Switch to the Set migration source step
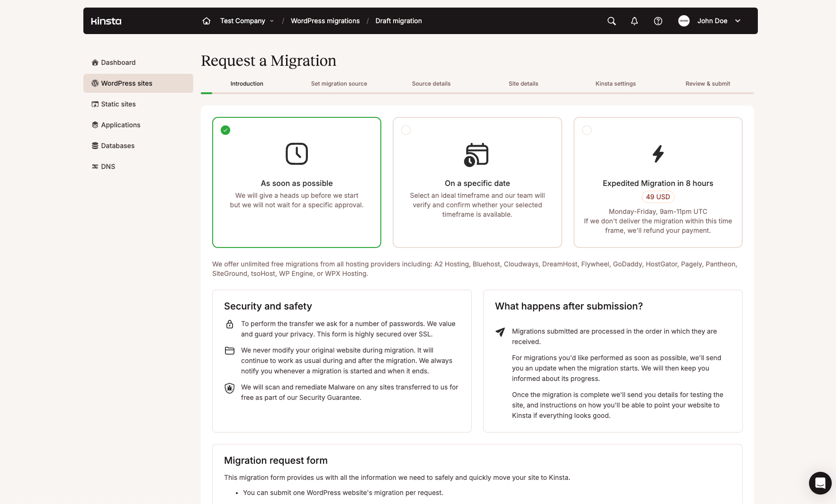Image resolution: width=836 pixels, height=504 pixels. pyautogui.click(x=339, y=84)
